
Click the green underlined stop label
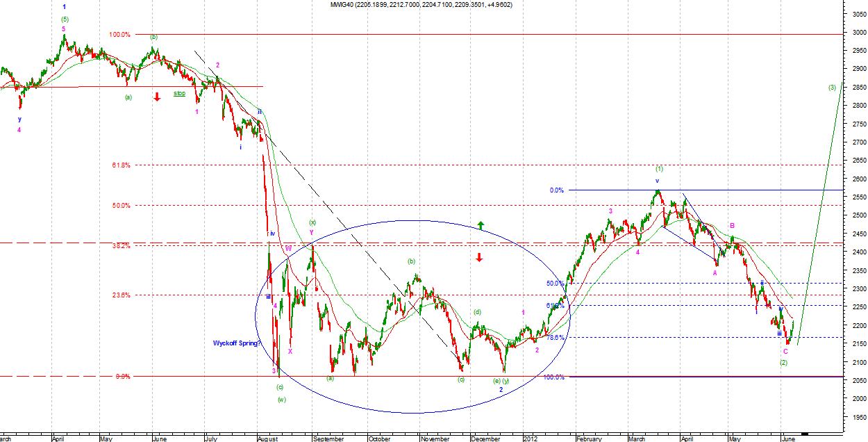[x=179, y=93]
